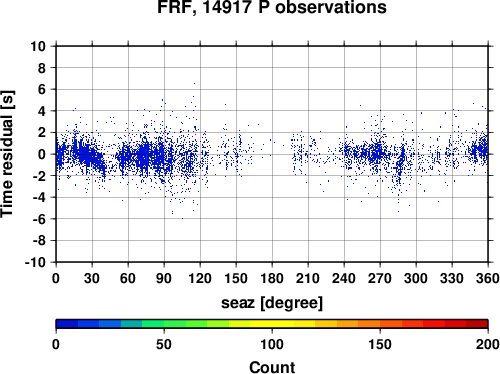
Task: Click the 10 tick label on y-axis
Action: 38,46
